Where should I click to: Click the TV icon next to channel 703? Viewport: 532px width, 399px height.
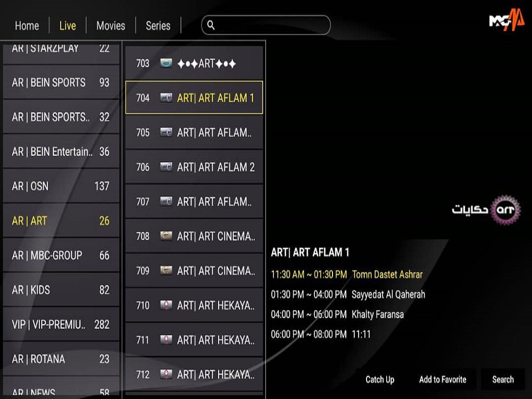click(x=166, y=63)
